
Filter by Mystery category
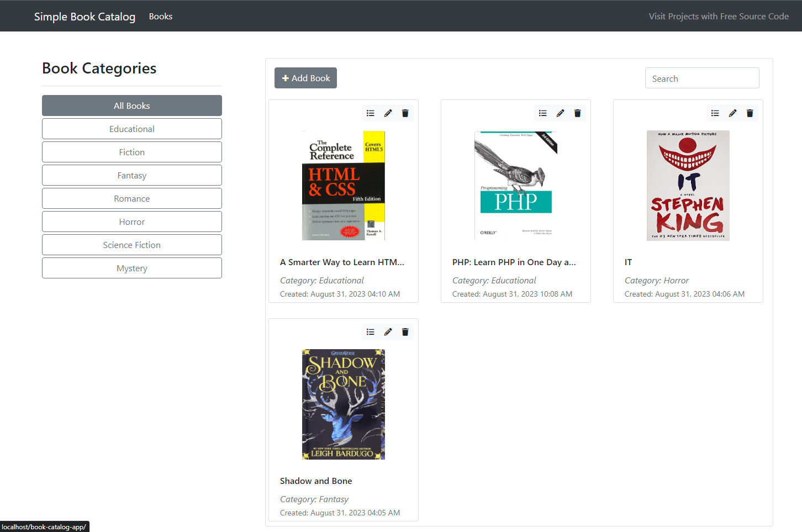point(132,268)
